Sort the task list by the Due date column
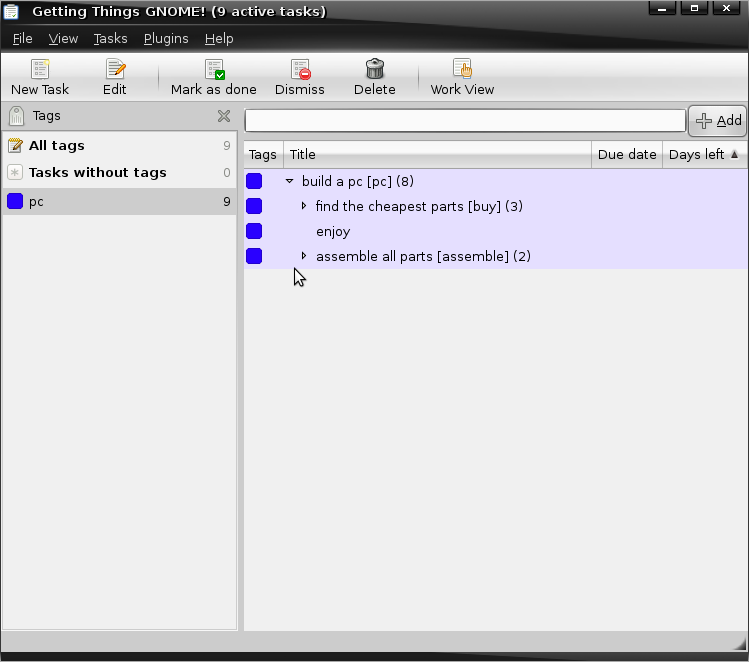The width and height of the screenshot is (749, 662). pyautogui.click(x=627, y=154)
